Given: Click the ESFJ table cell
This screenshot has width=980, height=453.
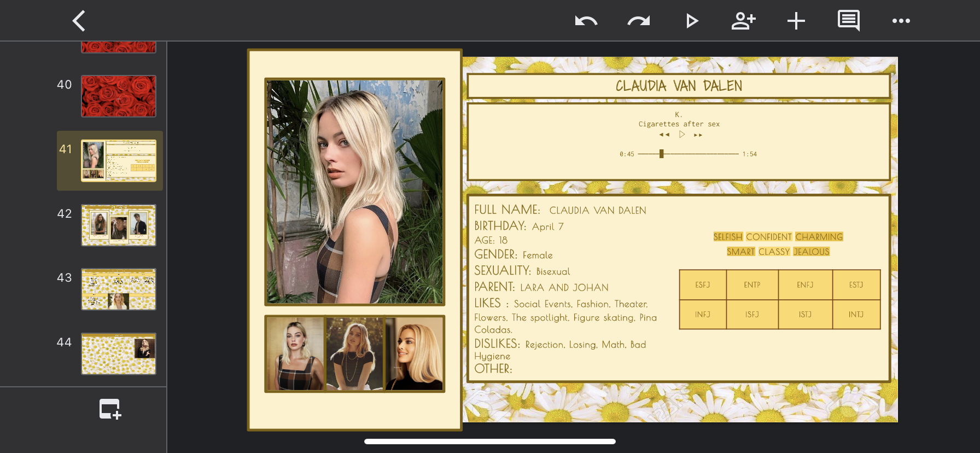Looking at the screenshot, I should point(703,285).
